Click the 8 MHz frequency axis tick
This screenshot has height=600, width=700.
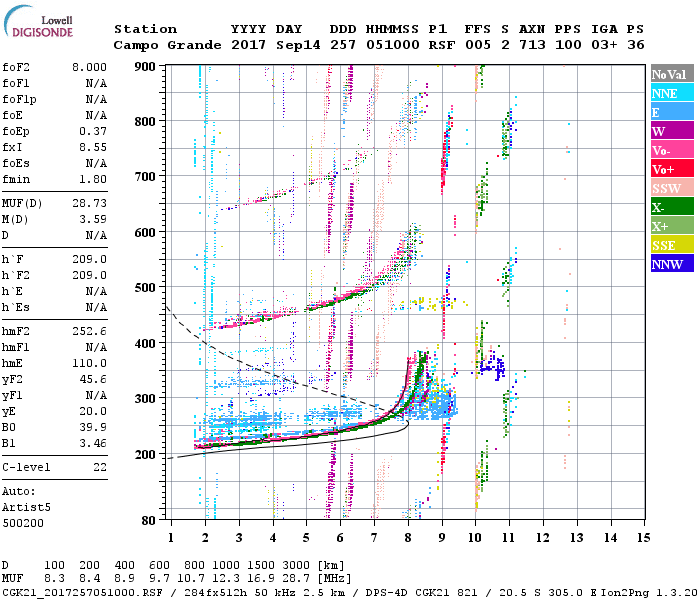tap(408, 538)
